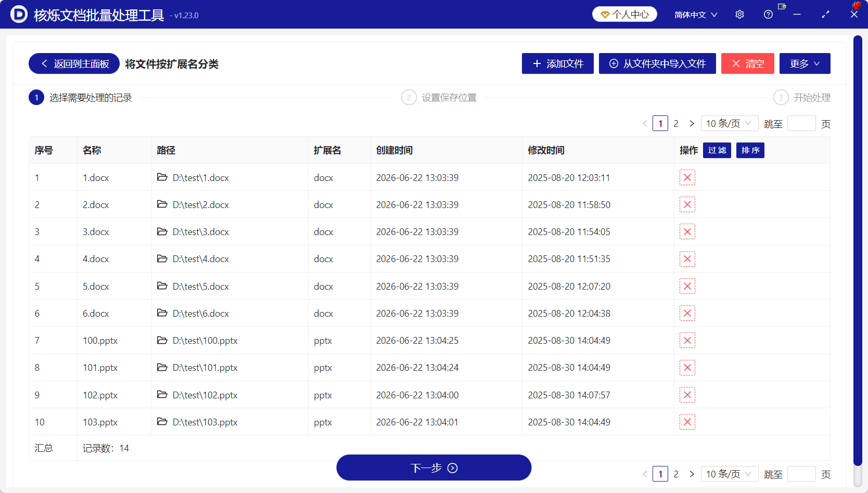Screen dimensions: 868x493
Task: Click the fullscreen expand arrows icon
Action: [825, 15]
